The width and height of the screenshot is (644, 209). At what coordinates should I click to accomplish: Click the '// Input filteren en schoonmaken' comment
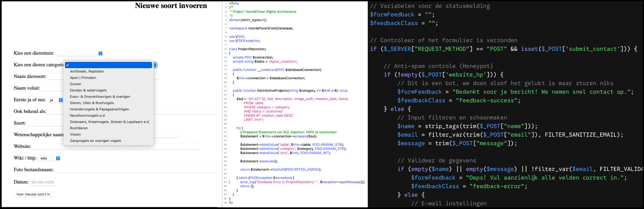pyautogui.click(x=452, y=117)
